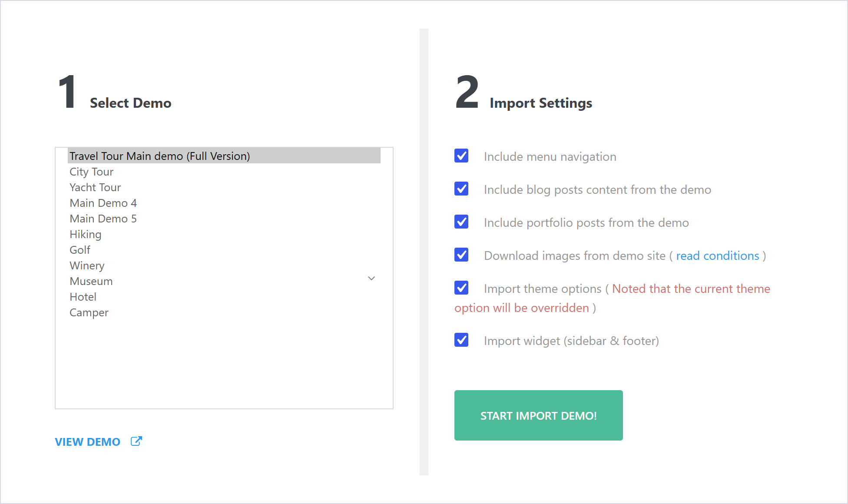Click the demo list dropdown chevron

(371, 278)
